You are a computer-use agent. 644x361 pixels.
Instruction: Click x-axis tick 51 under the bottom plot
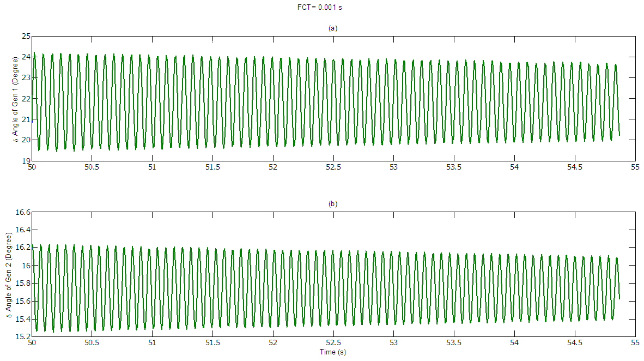(152, 344)
